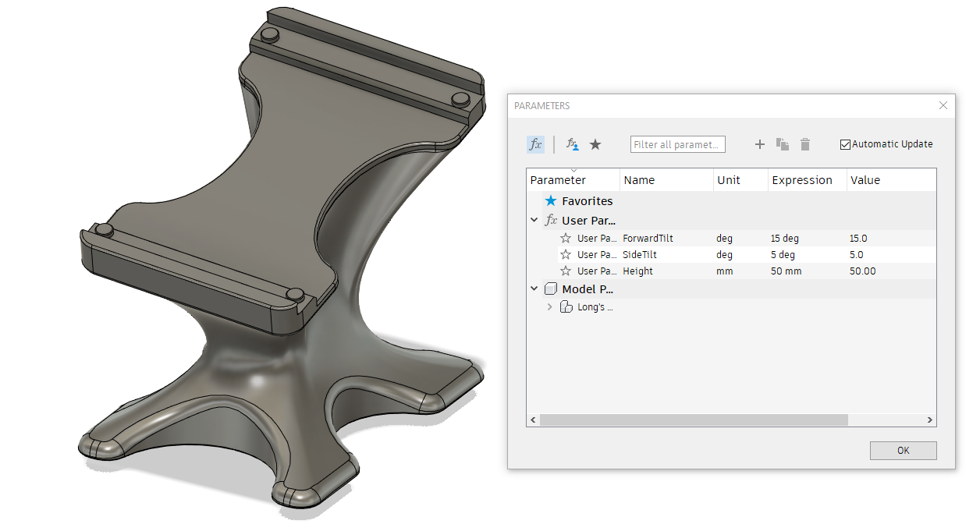
Task: Sort by the Name column header
Action: (x=639, y=180)
